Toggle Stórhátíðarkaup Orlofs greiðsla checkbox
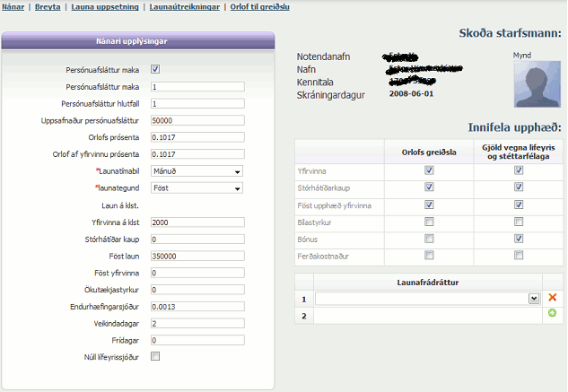The image size is (568, 392). (x=429, y=187)
